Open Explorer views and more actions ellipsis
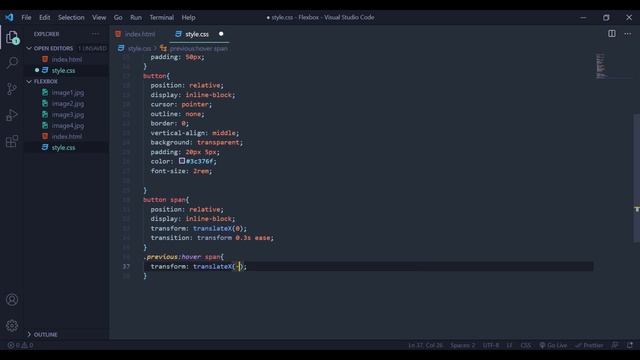 tap(96, 34)
